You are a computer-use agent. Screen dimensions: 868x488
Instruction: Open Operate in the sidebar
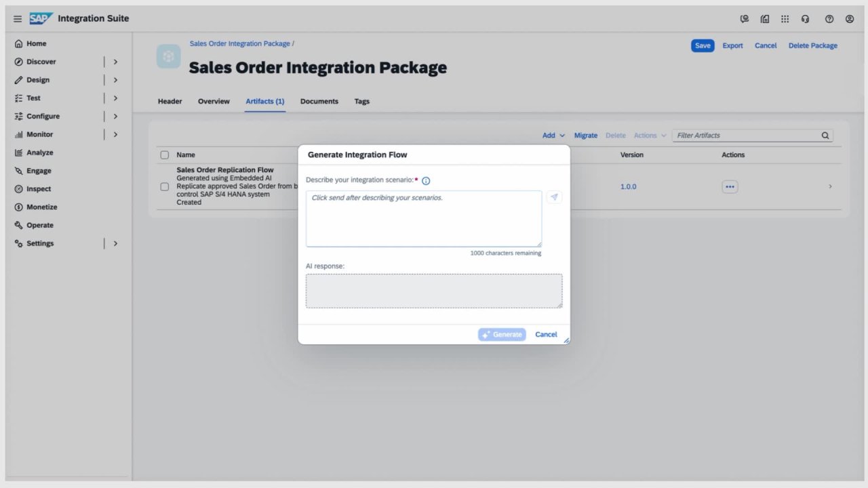click(x=39, y=225)
